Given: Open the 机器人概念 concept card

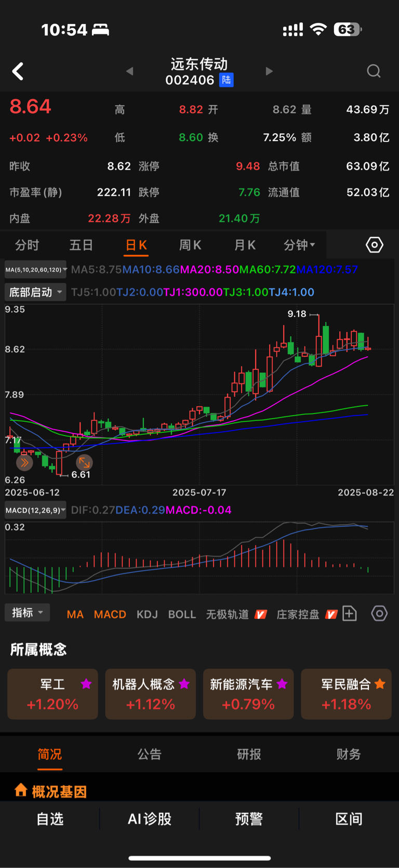Looking at the screenshot, I should 151,694.
